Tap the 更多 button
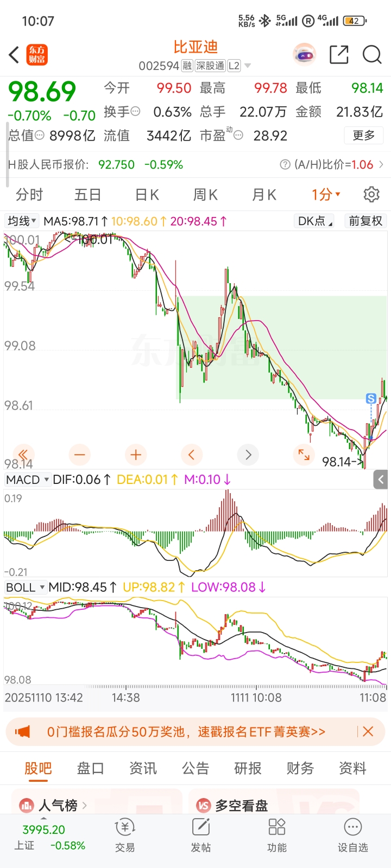The image size is (391, 868). (364, 135)
